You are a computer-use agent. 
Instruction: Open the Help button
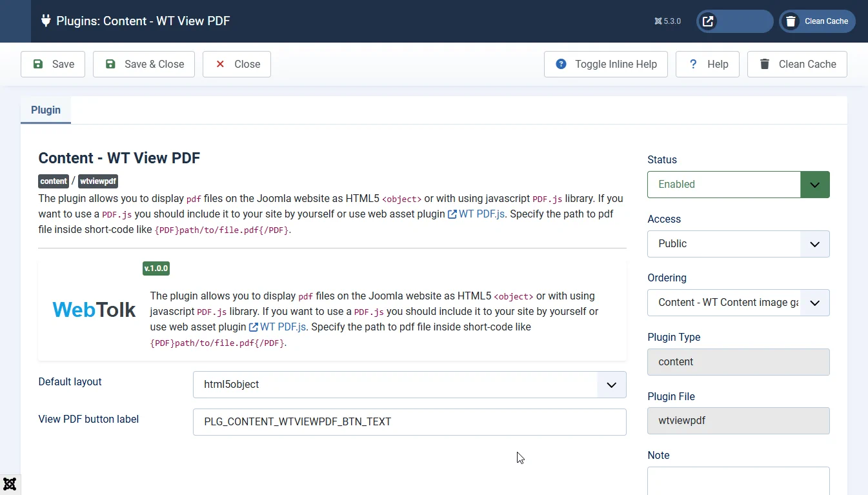[x=707, y=64]
